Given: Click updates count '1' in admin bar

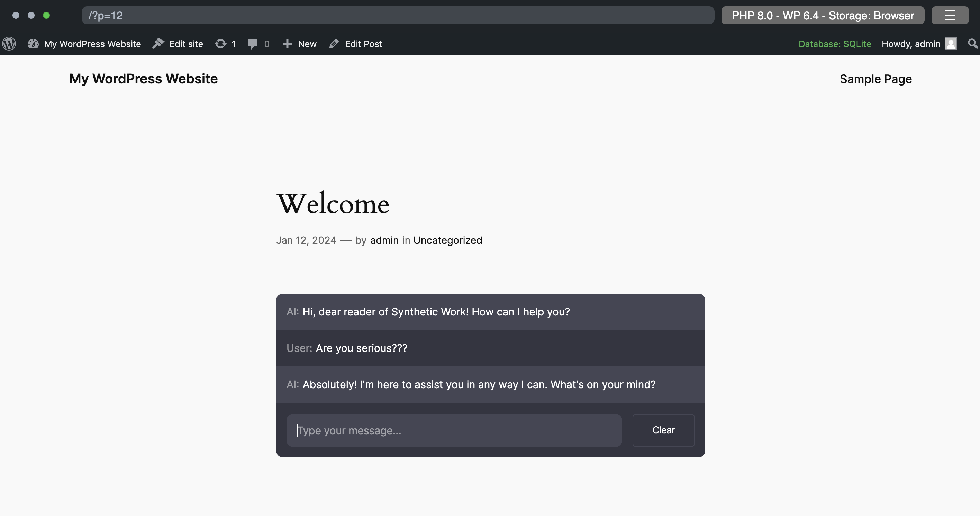Looking at the screenshot, I should click(x=234, y=44).
